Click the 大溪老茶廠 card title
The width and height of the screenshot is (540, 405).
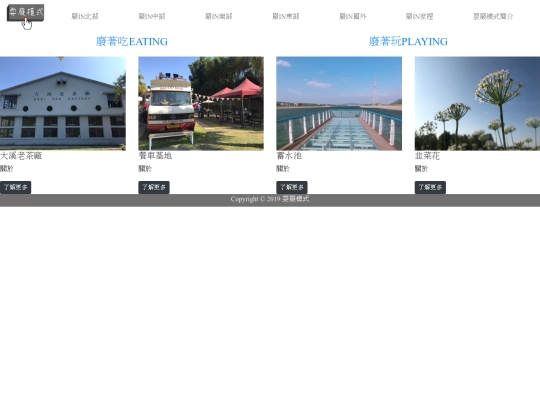click(x=21, y=156)
